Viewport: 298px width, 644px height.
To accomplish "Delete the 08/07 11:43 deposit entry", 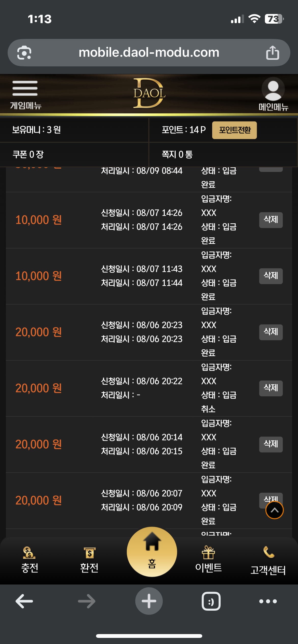I will pos(271,276).
